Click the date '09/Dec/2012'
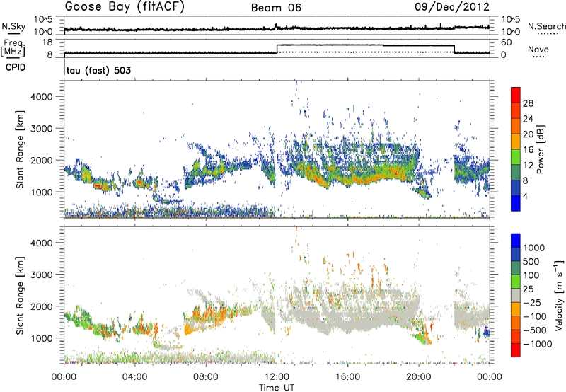 (x=452, y=7)
